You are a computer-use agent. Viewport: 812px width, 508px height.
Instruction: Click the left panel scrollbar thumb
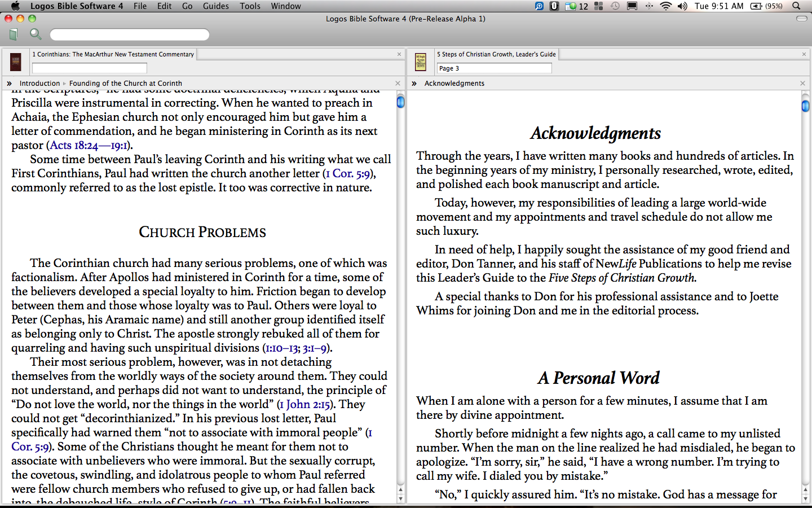(400, 102)
